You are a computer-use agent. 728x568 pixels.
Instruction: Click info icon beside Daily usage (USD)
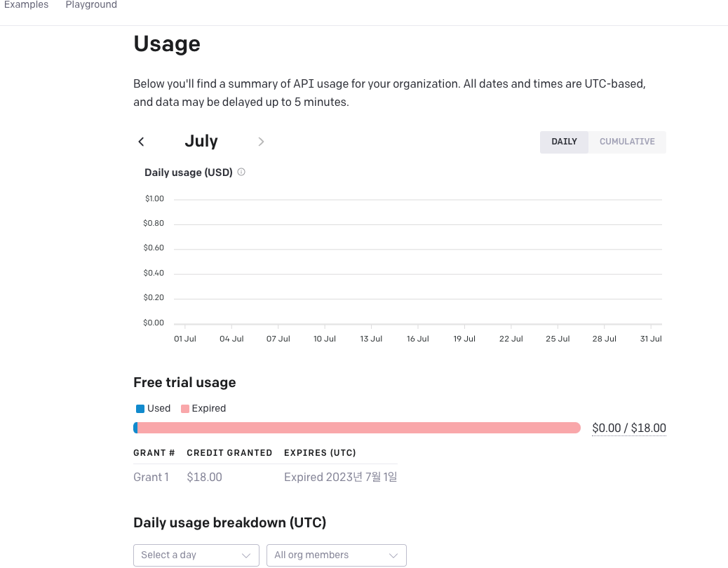(241, 173)
